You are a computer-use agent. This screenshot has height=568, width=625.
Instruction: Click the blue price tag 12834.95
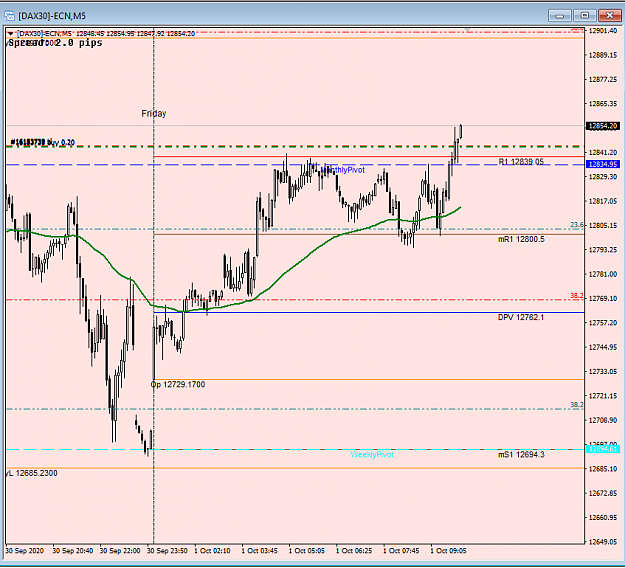tap(603, 164)
